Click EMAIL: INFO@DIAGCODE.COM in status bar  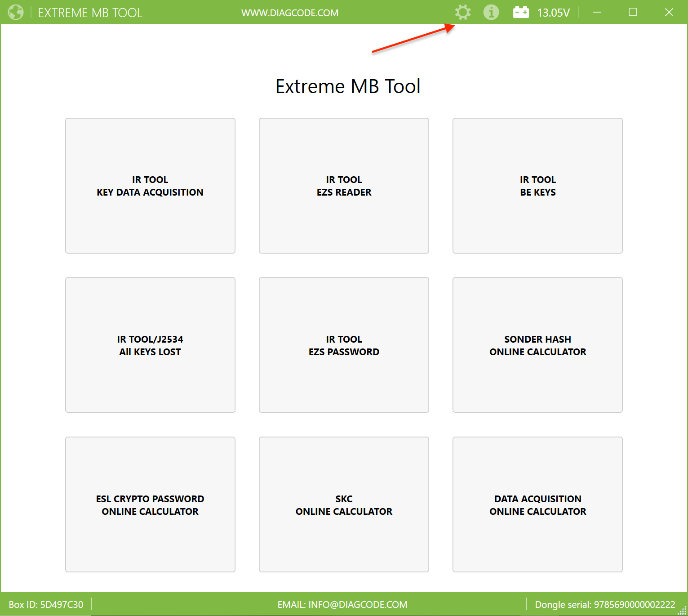pyautogui.click(x=342, y=605)
